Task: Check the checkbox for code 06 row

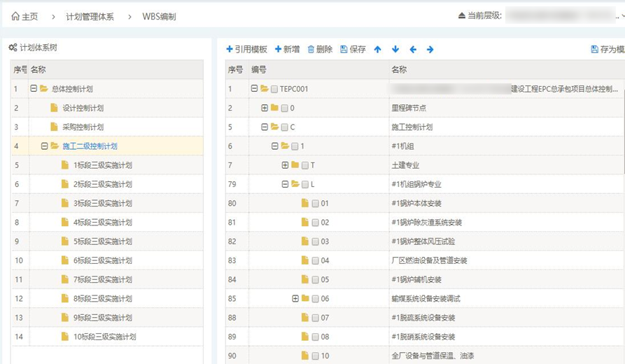Action: (x=315, y=299)
